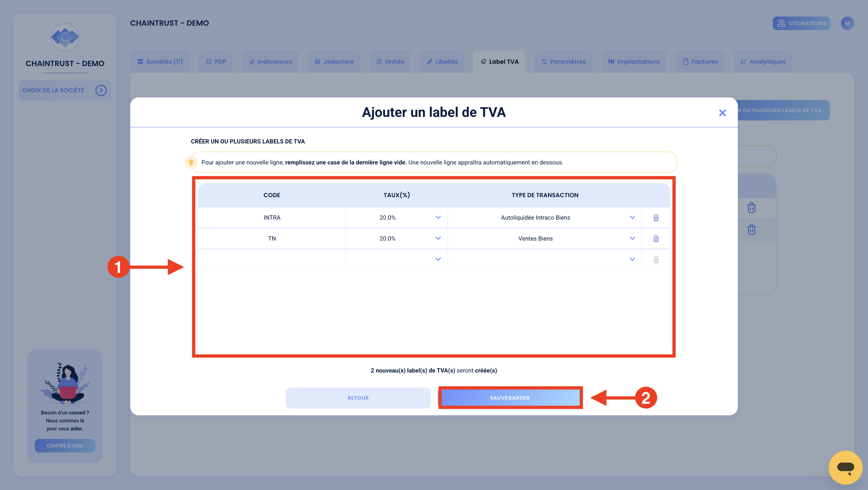Expand transaction type for Autoliquidée Intraco Biens

coord(632,217)
